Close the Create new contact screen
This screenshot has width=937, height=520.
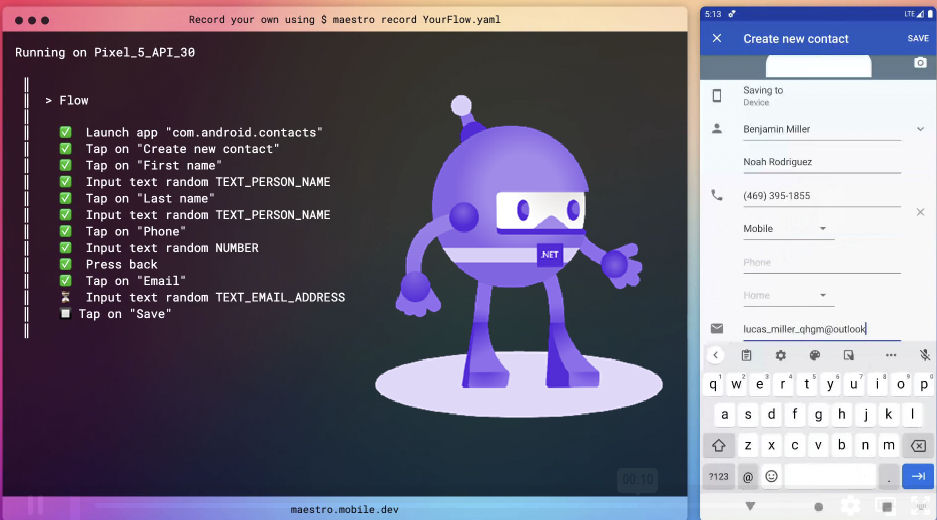point(716,39)
